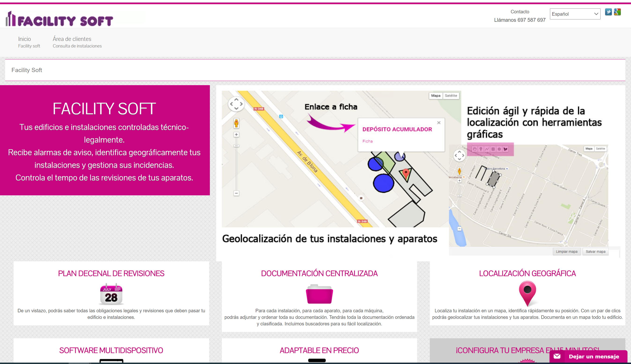Open the Contacto link

click(x=520, y=12)
